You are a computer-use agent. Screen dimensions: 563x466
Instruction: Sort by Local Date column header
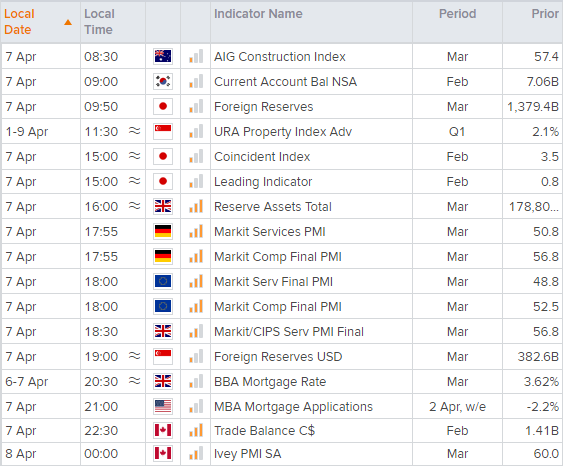(x=19, y=22)
